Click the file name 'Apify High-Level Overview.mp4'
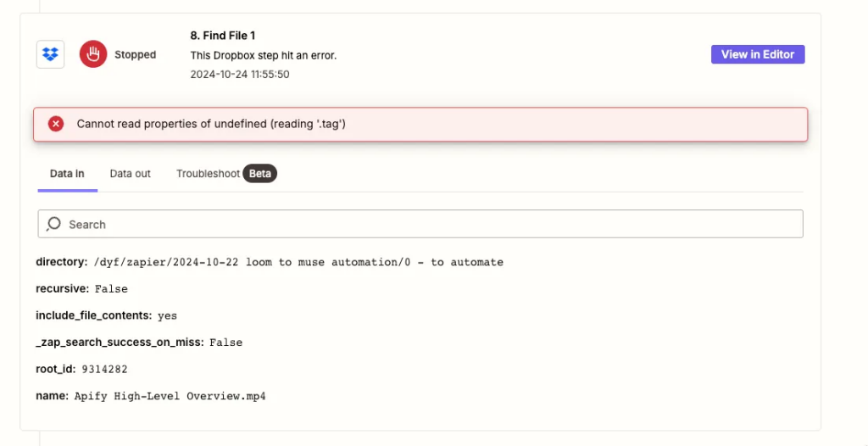Screen dimensions: 868x446 point(169,396)
